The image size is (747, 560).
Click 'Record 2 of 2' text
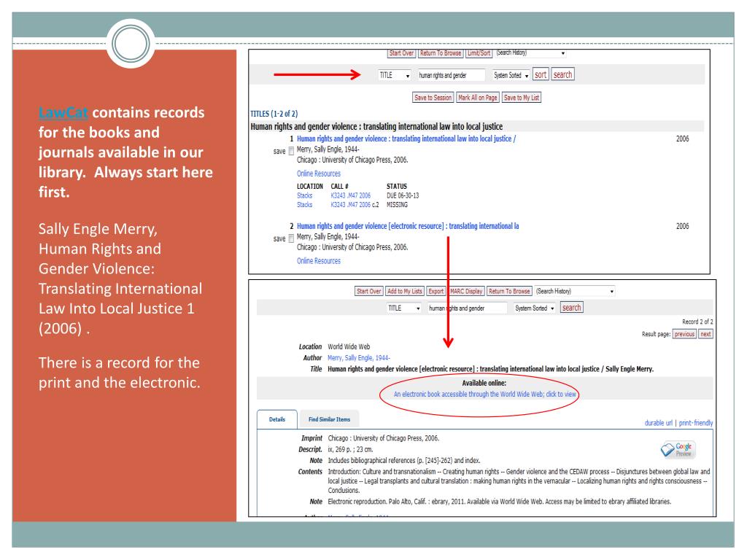click(697, 322)
